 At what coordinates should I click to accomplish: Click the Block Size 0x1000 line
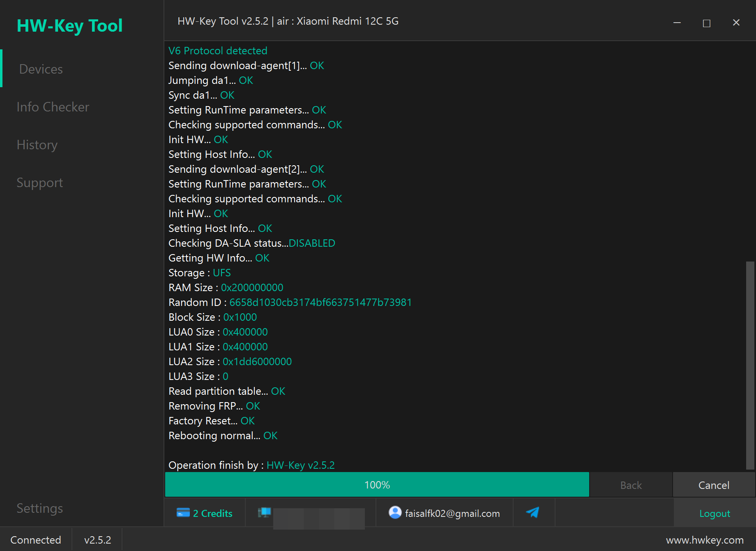[213, 317]
